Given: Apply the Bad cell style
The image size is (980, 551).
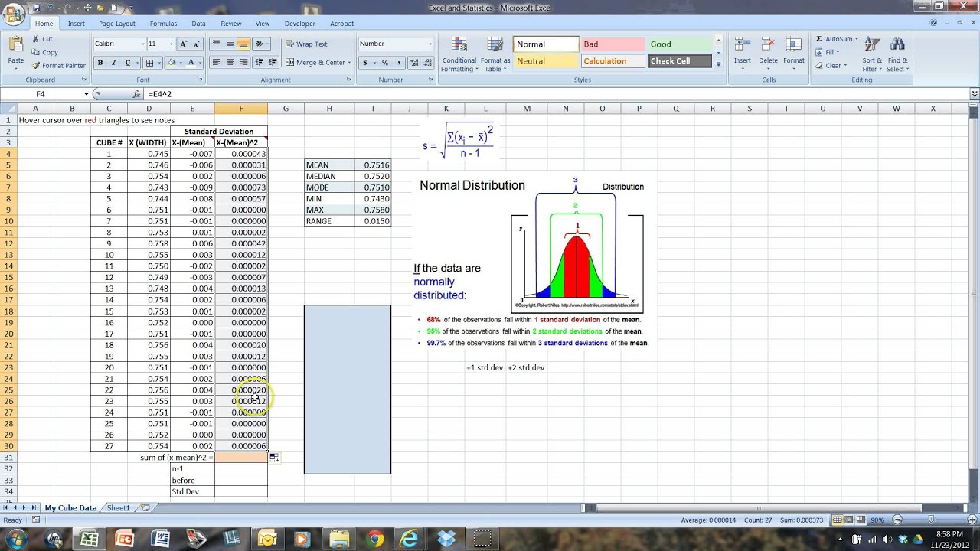Looking at the screenshot, I should [x=612, y=44].
